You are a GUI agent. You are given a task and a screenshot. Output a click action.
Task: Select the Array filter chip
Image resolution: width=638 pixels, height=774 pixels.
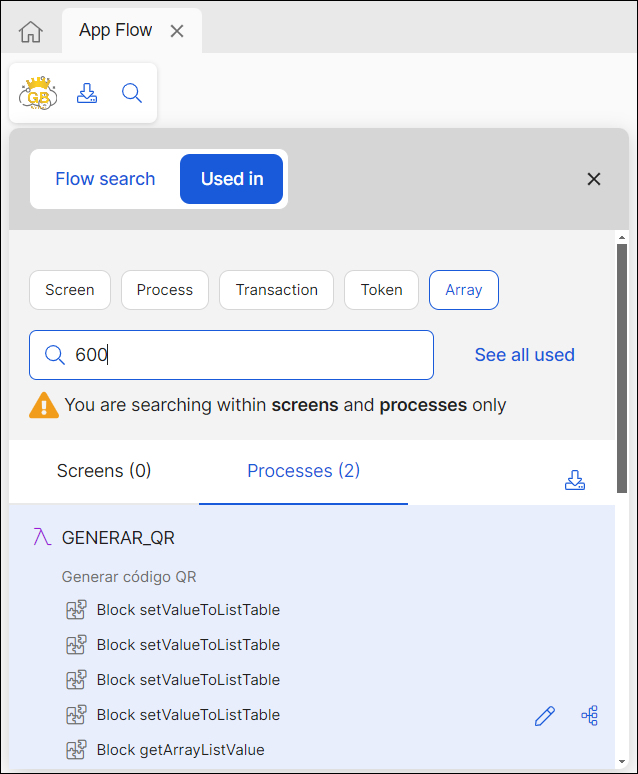pyautogui.click(x=463, y=290)
